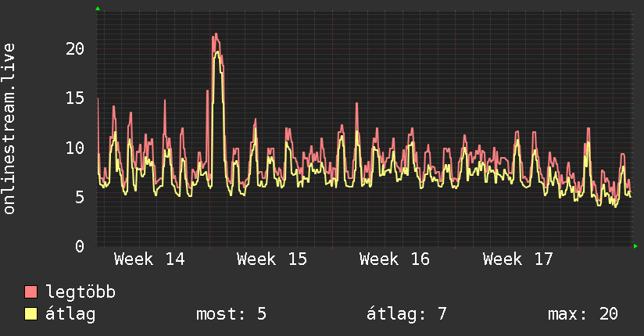Select the átlag legend label beside yellow swatch
The height and width of the screenshot is (336, 644).
[70, 314]
